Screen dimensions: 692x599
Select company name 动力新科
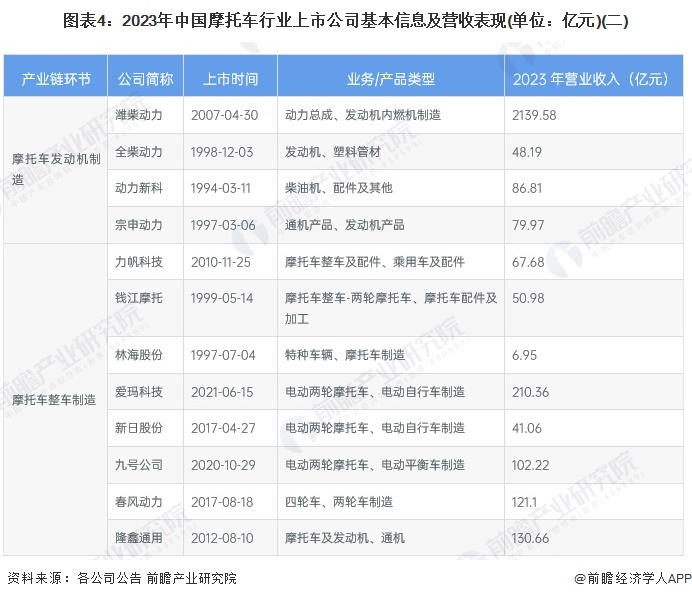139,188
